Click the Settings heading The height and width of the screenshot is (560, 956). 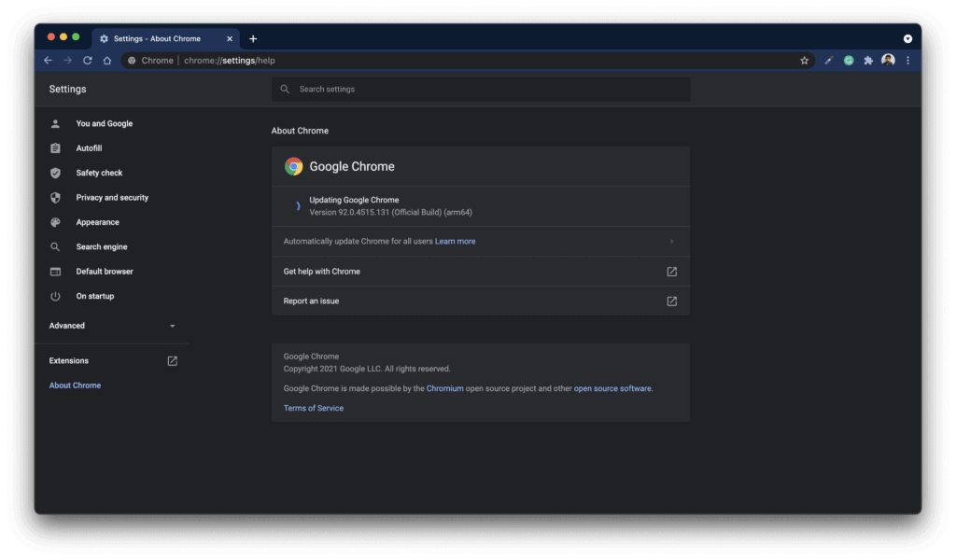tap(67, 89)
